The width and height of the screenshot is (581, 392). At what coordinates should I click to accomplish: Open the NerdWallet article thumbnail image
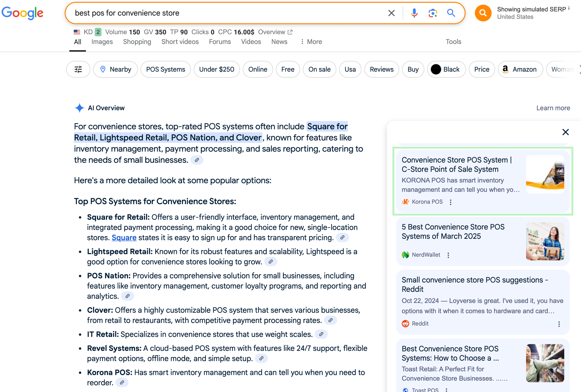(x=545, y=241)
